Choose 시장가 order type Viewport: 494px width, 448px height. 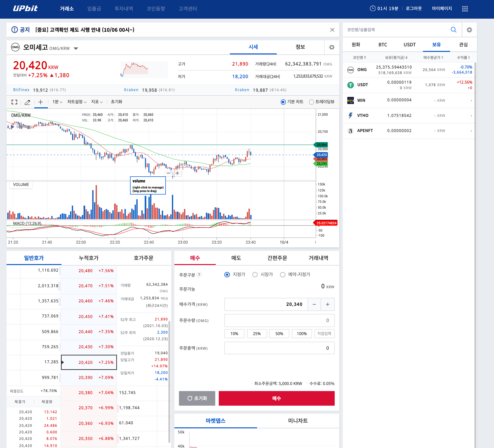point(255,274)
